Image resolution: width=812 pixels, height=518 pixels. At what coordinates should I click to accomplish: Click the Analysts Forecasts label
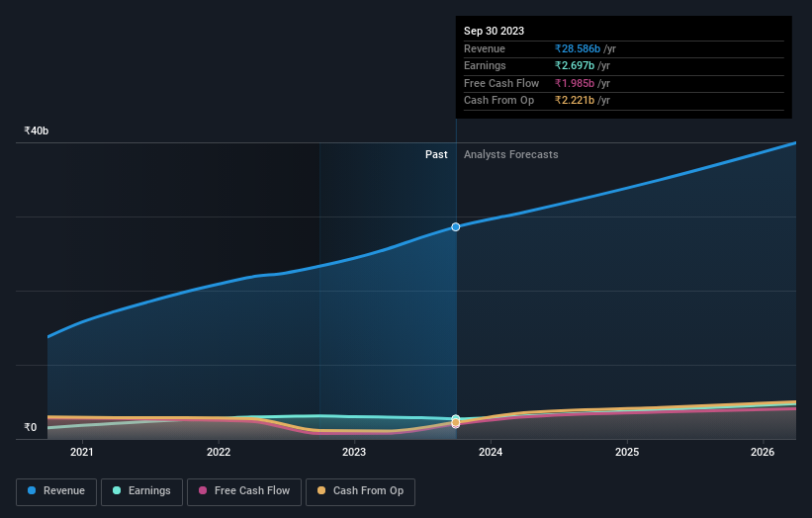click(511, 155)
